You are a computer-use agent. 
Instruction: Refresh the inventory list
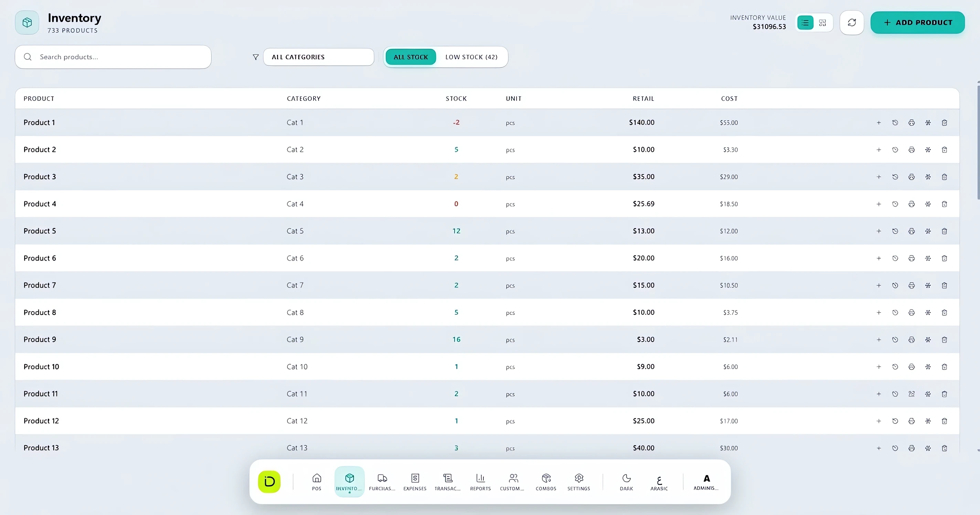coord(852,22)
